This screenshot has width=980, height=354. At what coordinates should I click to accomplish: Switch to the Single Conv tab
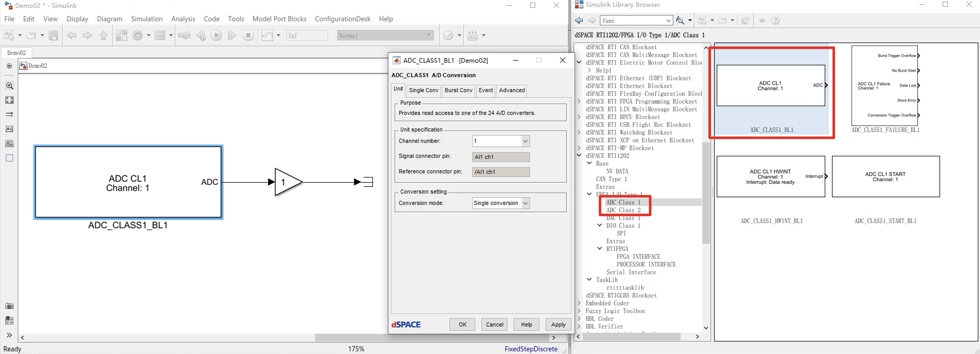click(x=424, y=90)
